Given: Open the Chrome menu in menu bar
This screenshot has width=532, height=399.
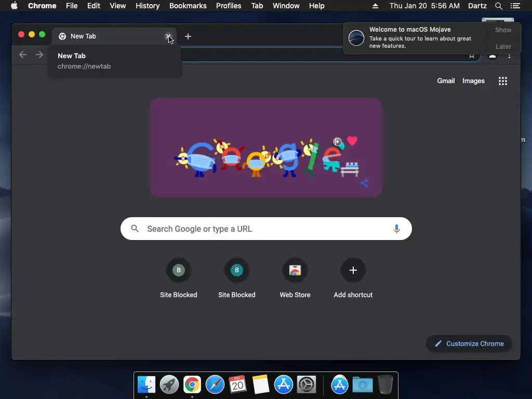Looking at the screenshot, I should tap(42, 6).
